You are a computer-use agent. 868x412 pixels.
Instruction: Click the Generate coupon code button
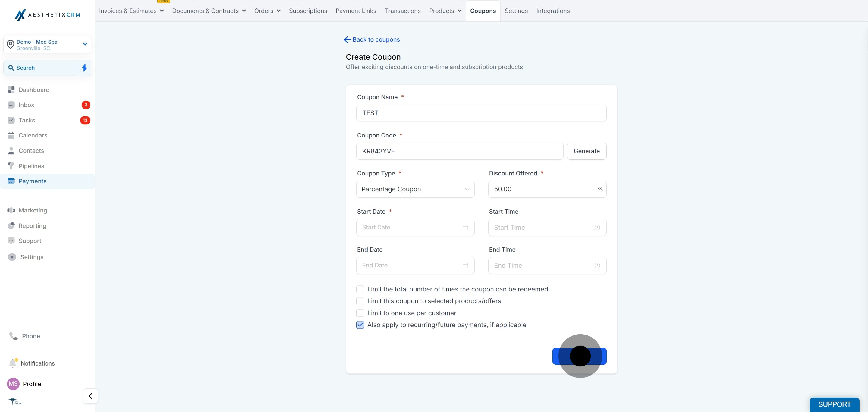tap(587, 151)
